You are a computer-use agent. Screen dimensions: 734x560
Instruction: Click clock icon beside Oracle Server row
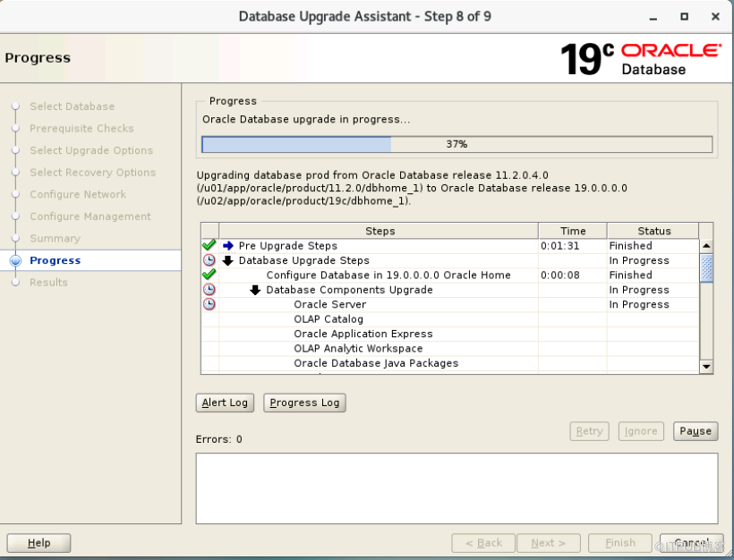click(x=209, y=304)
